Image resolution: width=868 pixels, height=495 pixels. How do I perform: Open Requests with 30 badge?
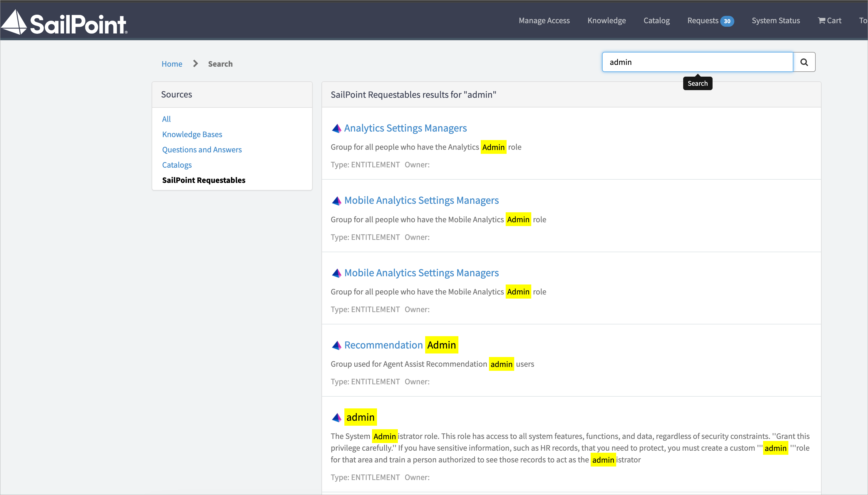tap(710, 20)
